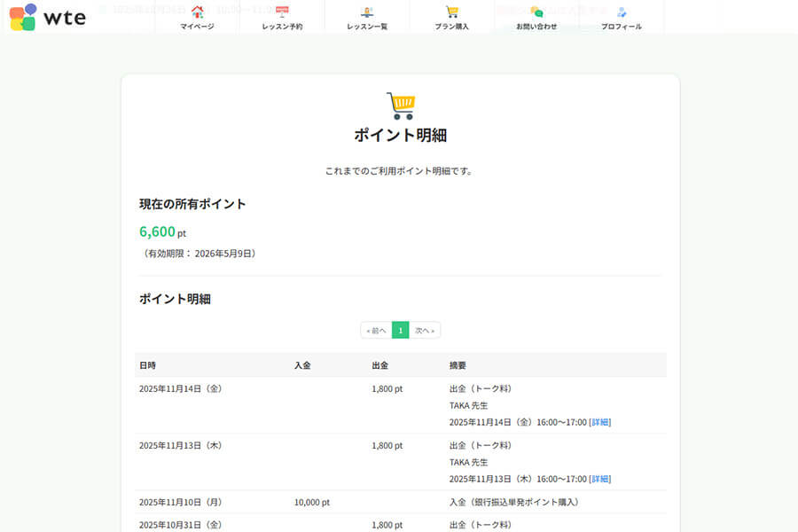Screen dimensions: 798x532
Task: Open the お問い合わせ chat bubble icon
Action: tap(537, 11)
